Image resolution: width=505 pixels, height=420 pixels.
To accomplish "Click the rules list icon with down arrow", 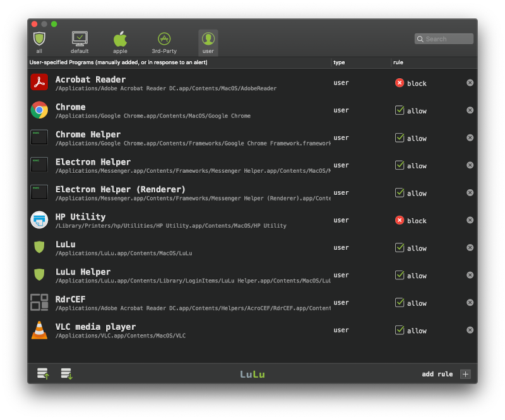I will click(x=67, y=374).
